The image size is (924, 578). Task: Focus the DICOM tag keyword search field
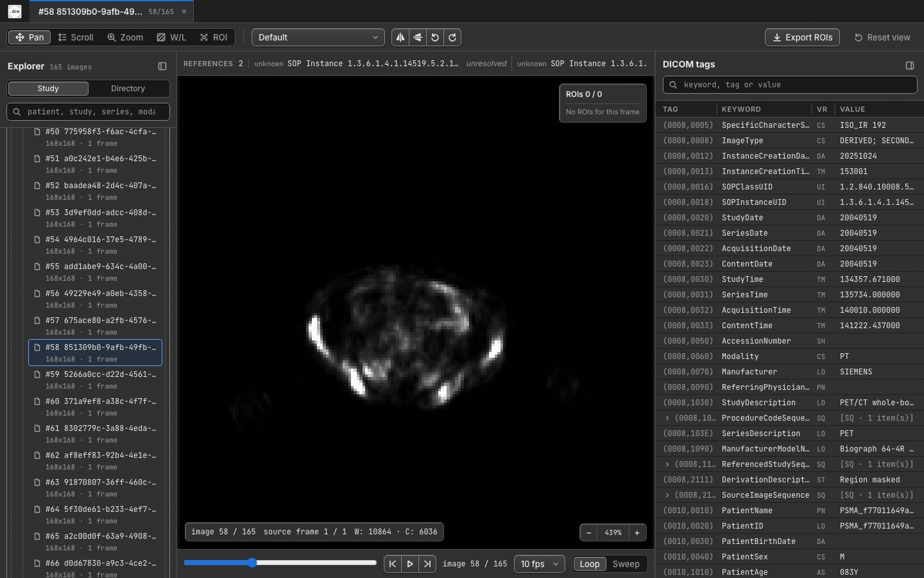790,85
